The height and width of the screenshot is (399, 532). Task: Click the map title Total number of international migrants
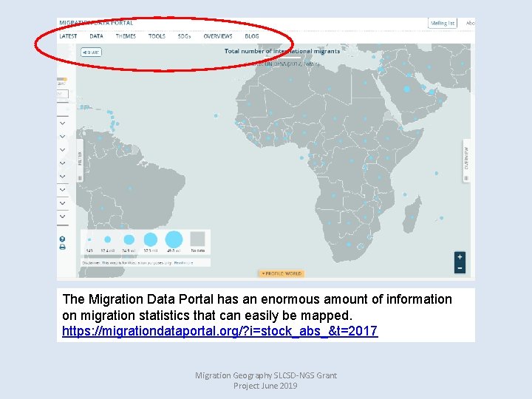coord(282,51)
